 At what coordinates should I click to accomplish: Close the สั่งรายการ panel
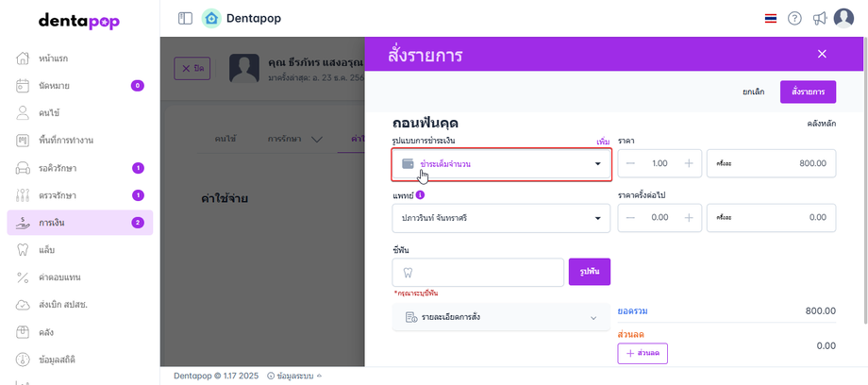[x=822, y=55]
